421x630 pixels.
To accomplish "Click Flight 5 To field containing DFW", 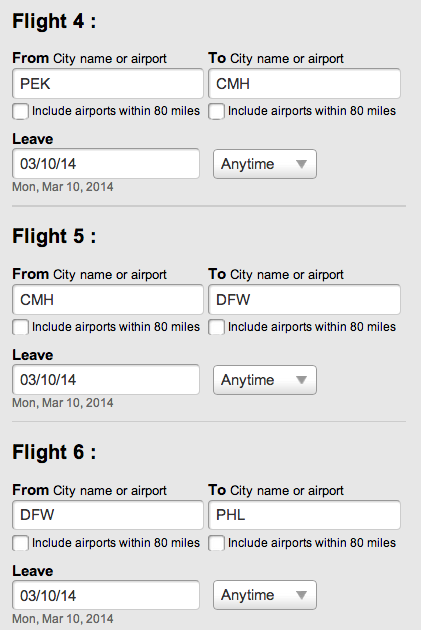I will pyautogui.click(x=304, y=299).
